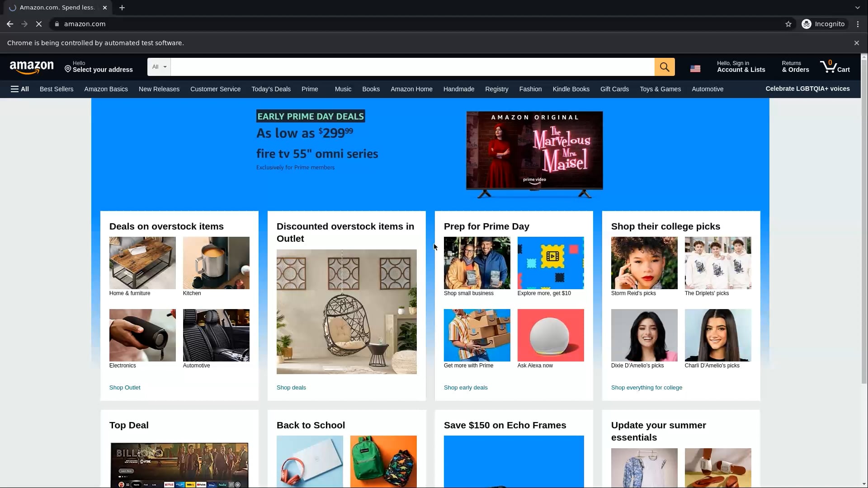Click the orange search magnifier button
The image size is (868, 488).
point(664,67)
